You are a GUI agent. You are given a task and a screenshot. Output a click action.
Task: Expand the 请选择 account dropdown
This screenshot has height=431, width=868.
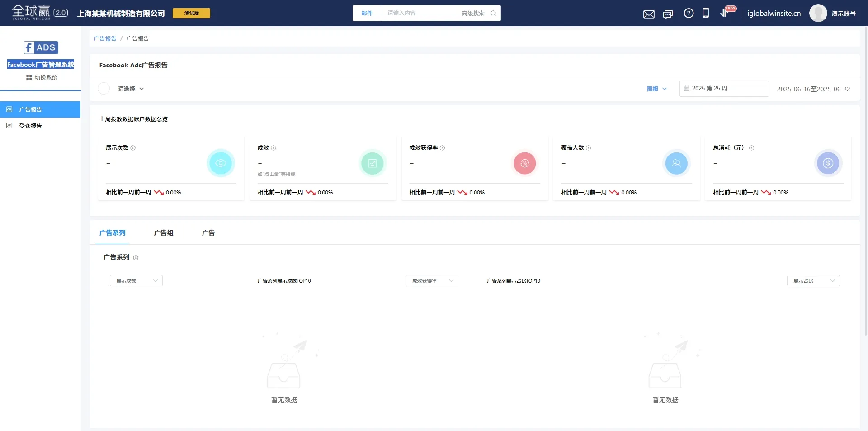(x=131, y=89)
